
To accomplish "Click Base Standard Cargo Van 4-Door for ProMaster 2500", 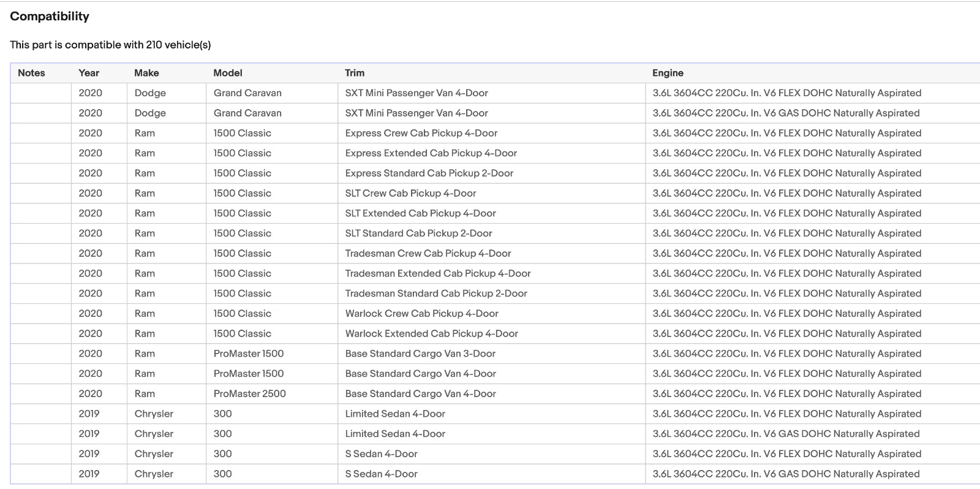I will [x=421, y=394].
